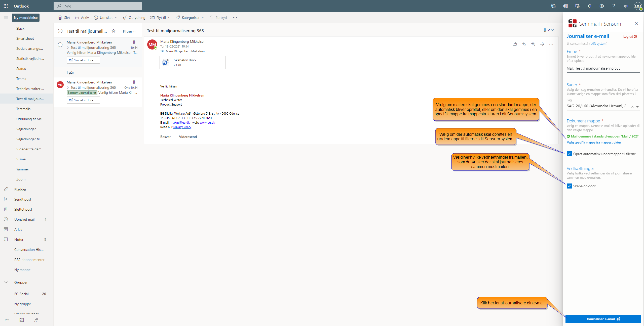Click the Sensum Journaliseret category tag

82,93
